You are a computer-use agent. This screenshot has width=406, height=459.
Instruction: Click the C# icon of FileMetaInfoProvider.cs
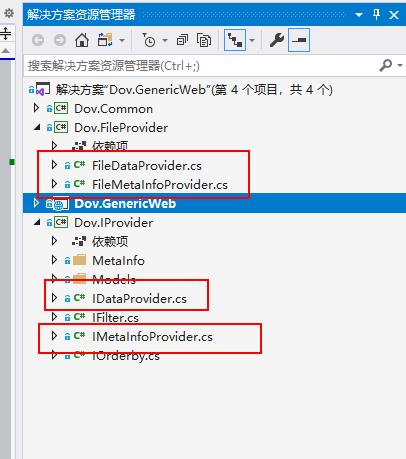[x=79, y=184]
